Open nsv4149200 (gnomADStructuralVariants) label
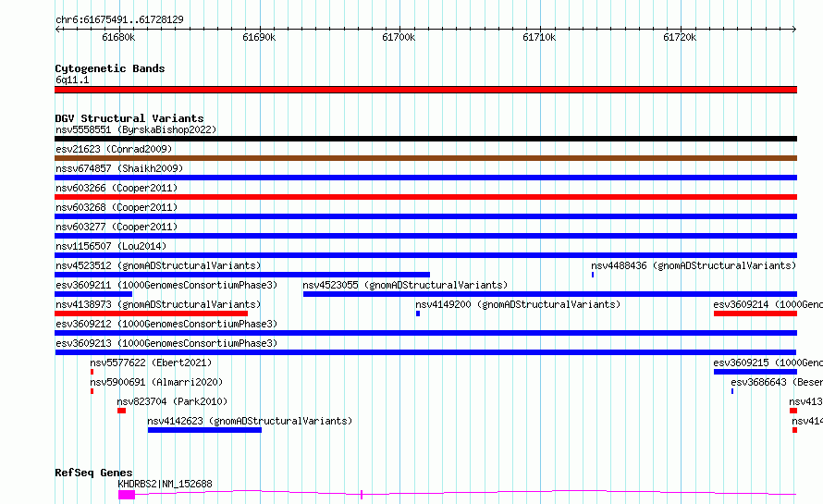The image size is (823, 504). point(518,304)
